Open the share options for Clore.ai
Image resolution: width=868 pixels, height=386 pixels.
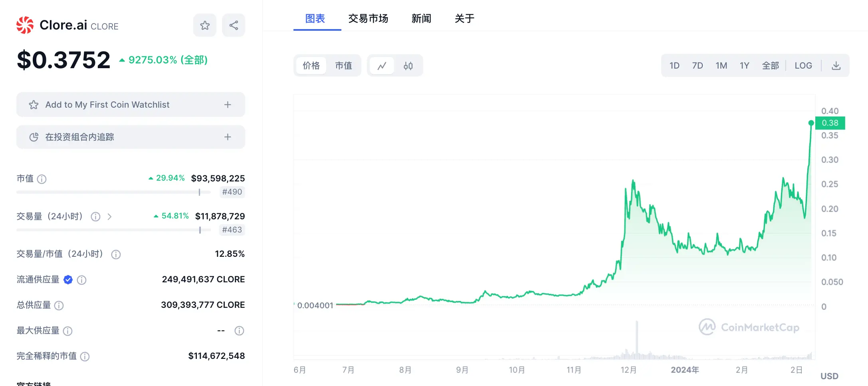(x=234, y=25)
